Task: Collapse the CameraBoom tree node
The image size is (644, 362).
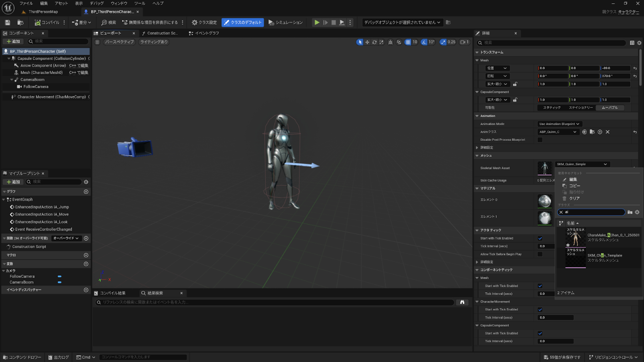Action: [12, 80]
